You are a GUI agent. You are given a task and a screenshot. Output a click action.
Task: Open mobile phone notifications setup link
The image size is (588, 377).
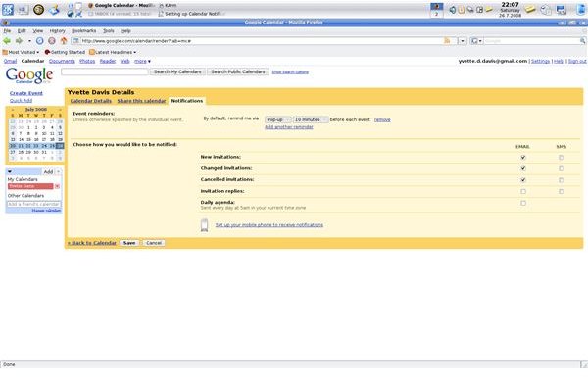tap(269, 225)
